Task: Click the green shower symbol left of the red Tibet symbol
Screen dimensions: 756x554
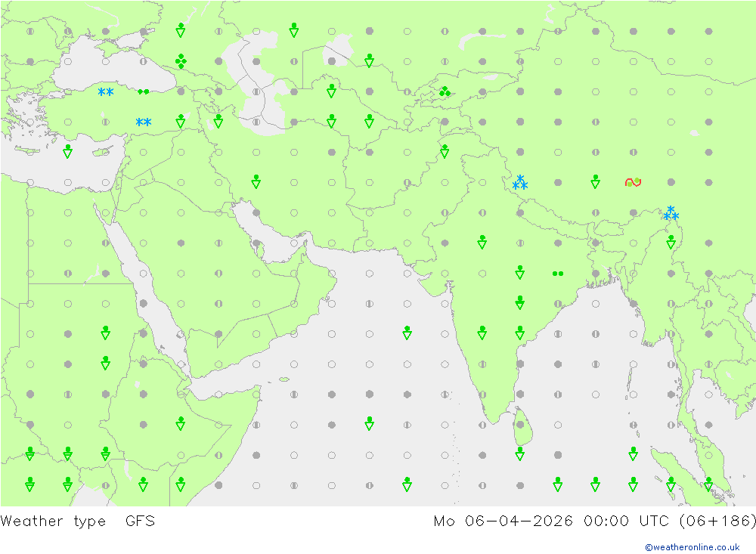Action: [x=596, y=182]
